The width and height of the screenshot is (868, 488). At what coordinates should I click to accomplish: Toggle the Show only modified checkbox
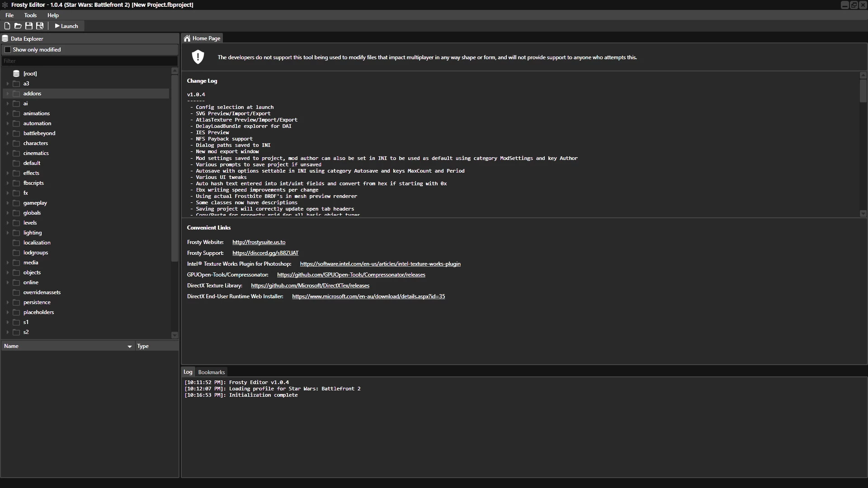point(8,49)
